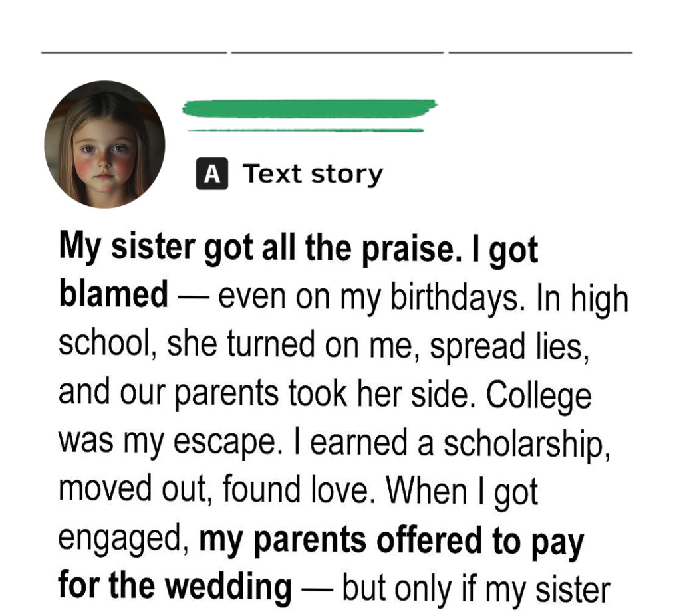
Task: Jump to the second story progress segment
Action: [337, 52]
